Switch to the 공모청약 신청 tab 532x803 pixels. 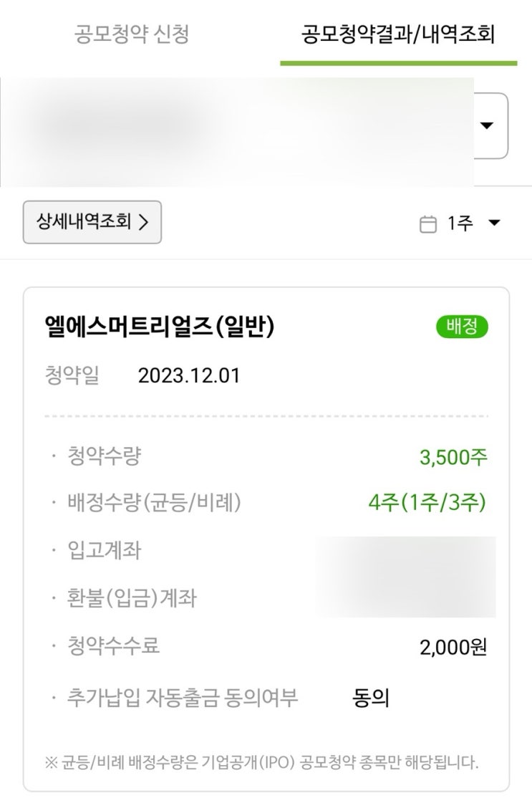click(132, 34)
